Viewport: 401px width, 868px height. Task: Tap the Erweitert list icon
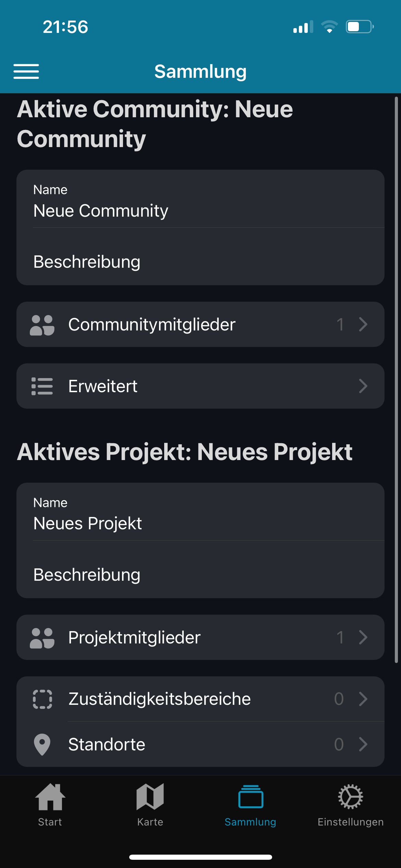pos(42,386)
